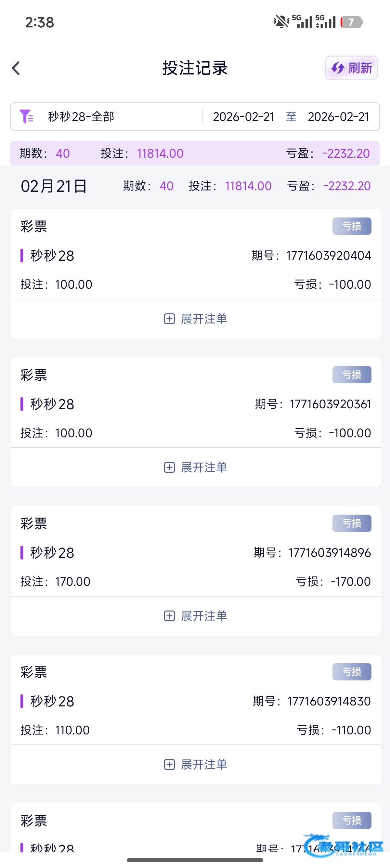Tap the muted bell status icon

point(280,22)
